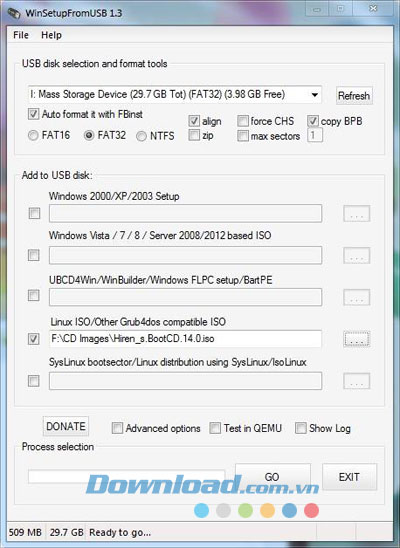
Task: Select the FAT16 radio button
Action: coord(33,135)
